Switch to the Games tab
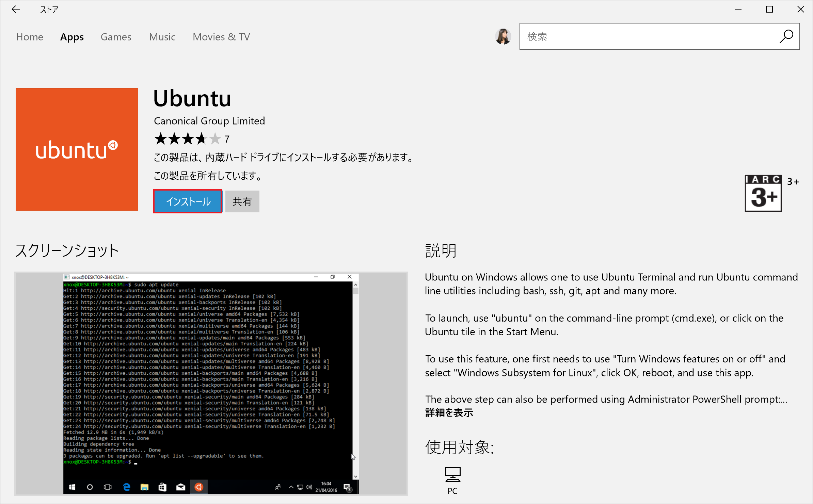This screenshot has width=813, height=504. [x=116, y=37]
